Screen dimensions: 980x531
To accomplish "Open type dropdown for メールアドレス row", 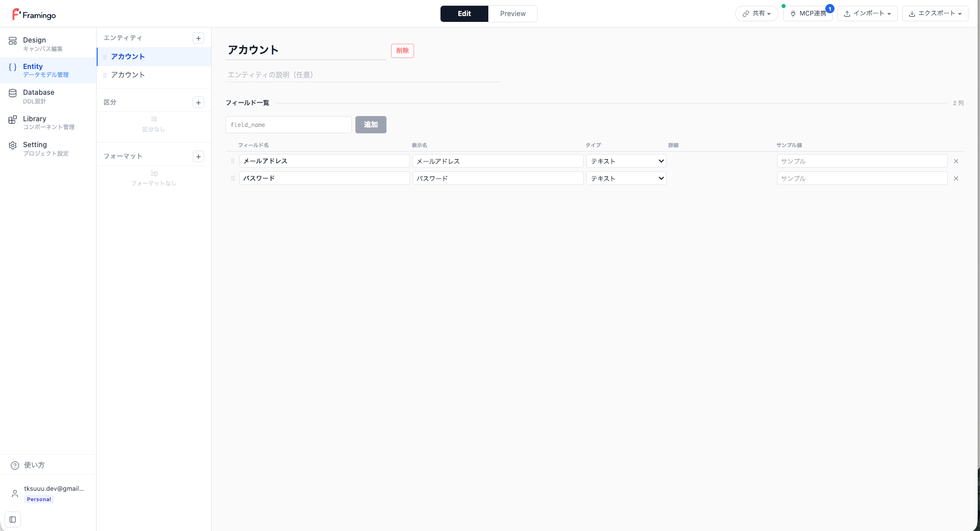I will (x=626, y=161).
